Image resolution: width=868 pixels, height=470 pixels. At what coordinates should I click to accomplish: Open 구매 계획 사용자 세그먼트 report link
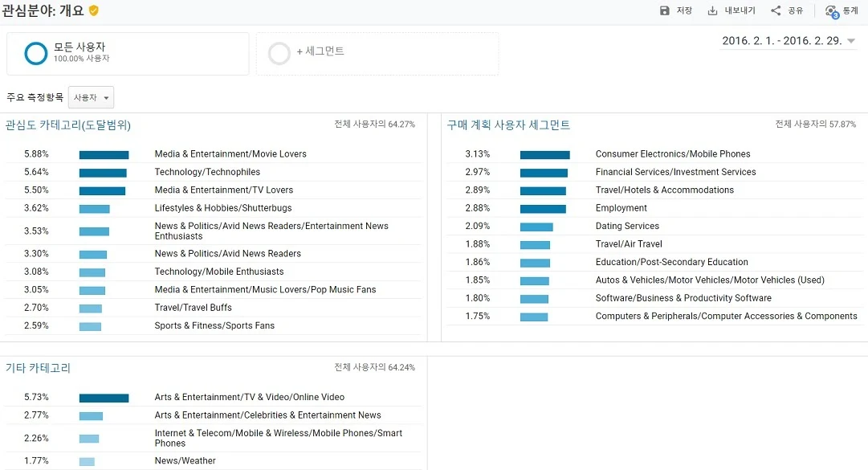click(x=508, y=125)
